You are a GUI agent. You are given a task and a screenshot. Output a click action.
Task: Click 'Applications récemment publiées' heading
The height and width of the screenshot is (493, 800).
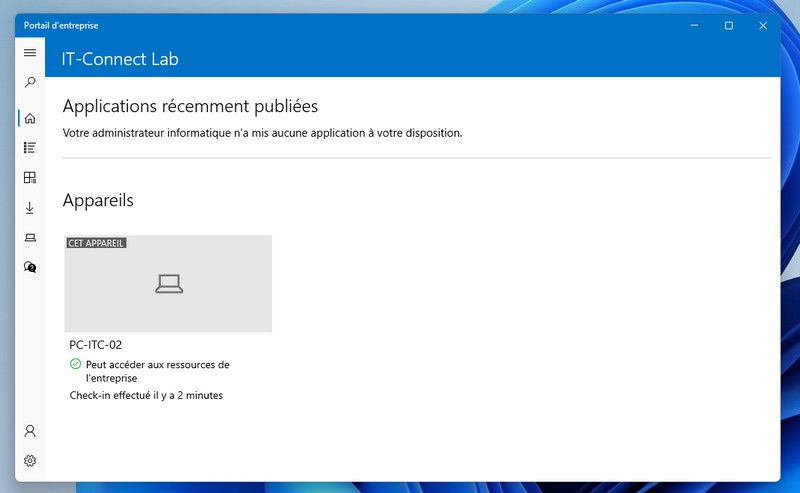190,106
